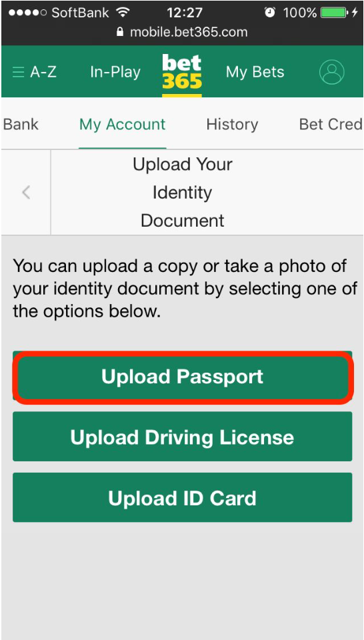Open the A-Z hamburger menu icon
The image size is (364, 640).
tap(19, 73)
